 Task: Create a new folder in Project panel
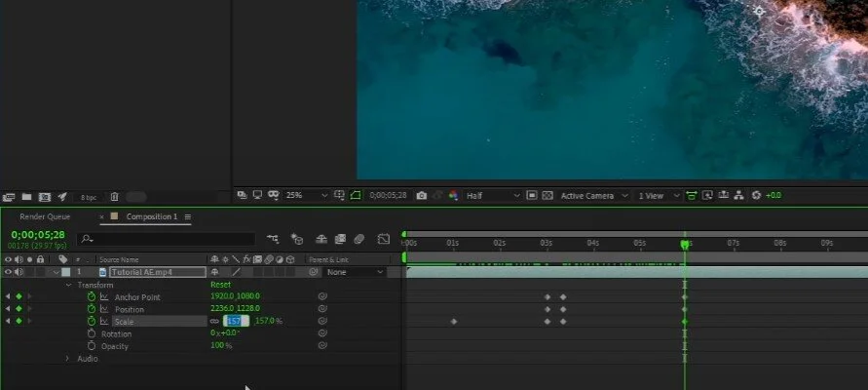click(26, 197)
